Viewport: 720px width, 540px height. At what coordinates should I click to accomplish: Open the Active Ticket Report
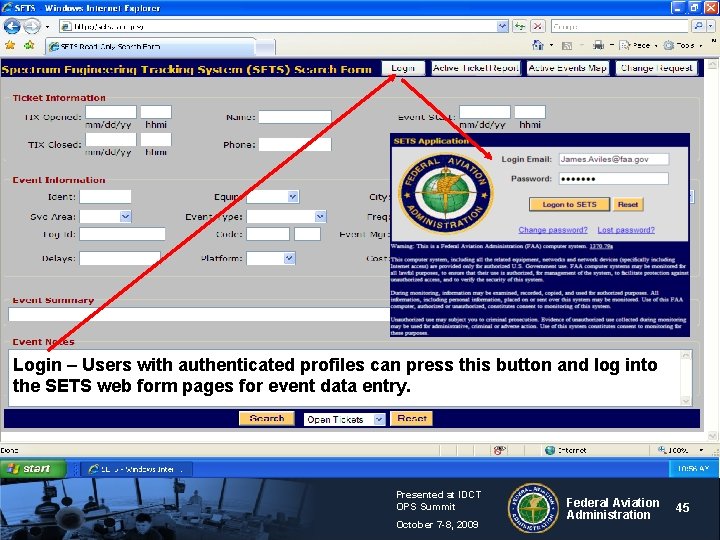(x=476, y=68)
